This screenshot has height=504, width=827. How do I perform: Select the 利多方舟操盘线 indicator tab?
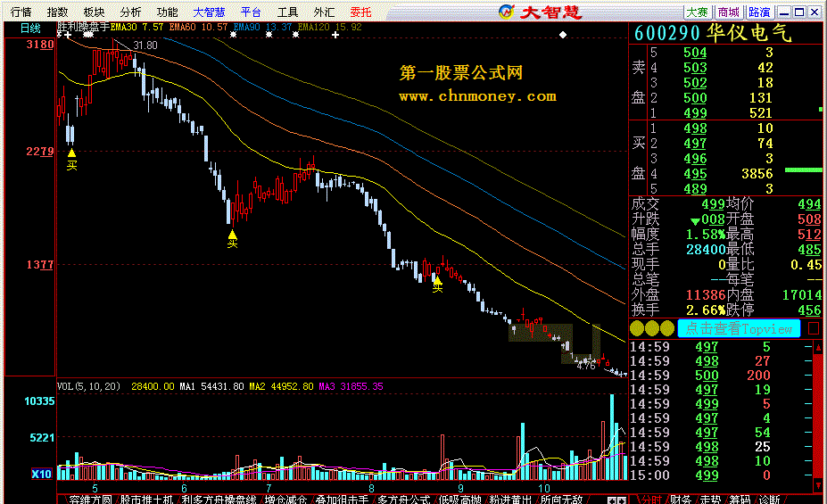coord(219,500)
